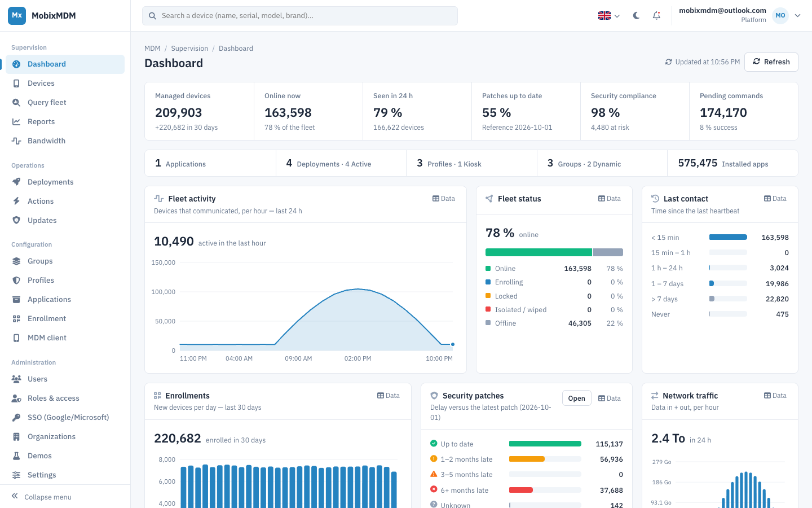Open notifications bell icon
The width and height of the screenshot is (812, 508).
[656, 16]
